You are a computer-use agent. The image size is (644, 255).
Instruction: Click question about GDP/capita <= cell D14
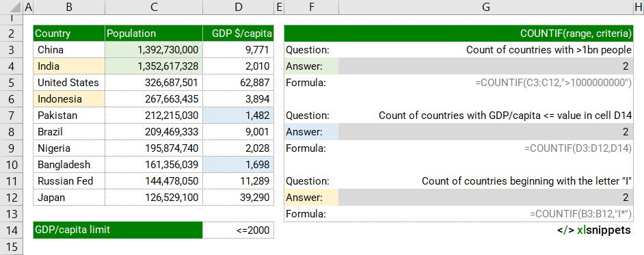tap(505, 116)
